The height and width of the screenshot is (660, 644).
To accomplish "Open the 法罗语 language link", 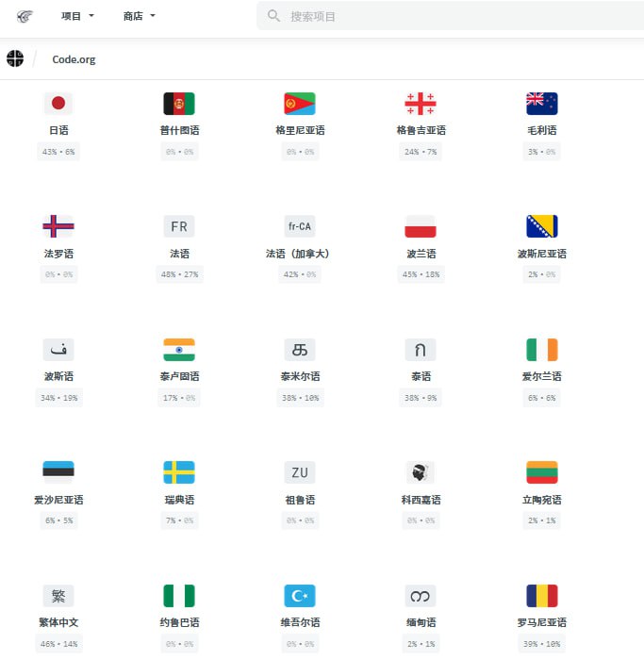I will (x=58, y=254).
